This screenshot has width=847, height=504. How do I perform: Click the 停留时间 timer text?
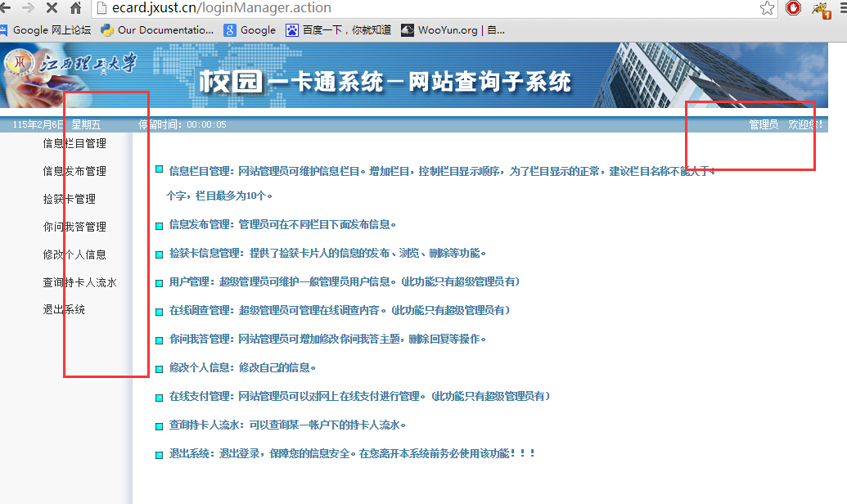tap(182, 125)
